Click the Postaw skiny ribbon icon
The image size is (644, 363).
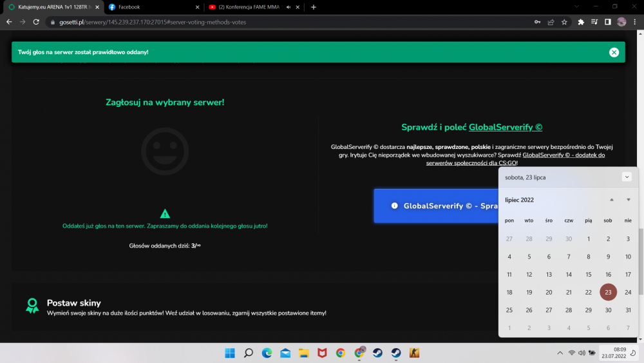[32, 306]
